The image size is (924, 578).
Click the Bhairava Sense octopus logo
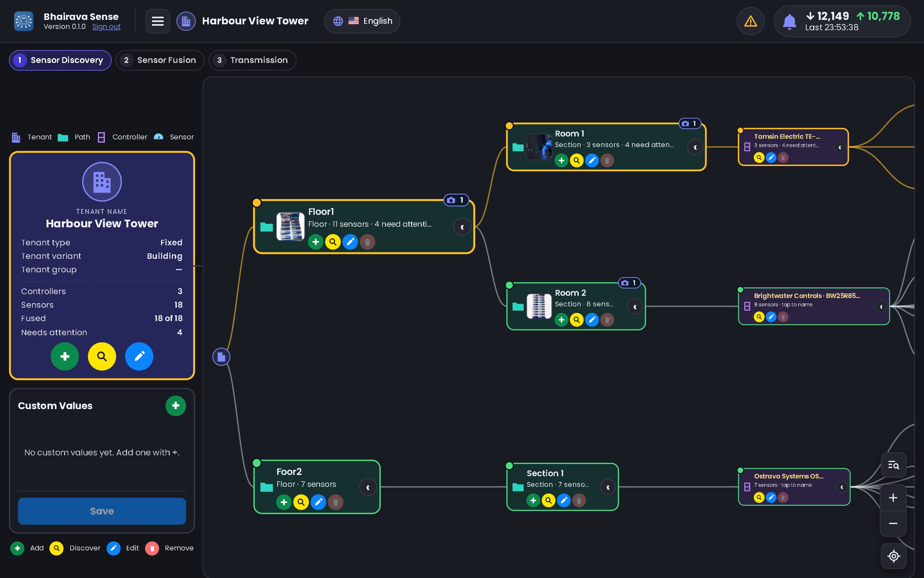[x=24, y=21]
